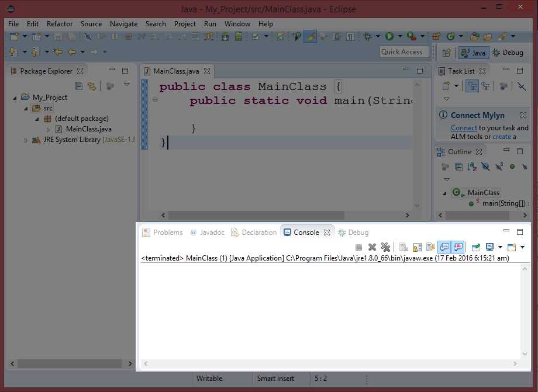Click Package Explorer horizontal scrollbar thumb

click(x=70, y=363)
